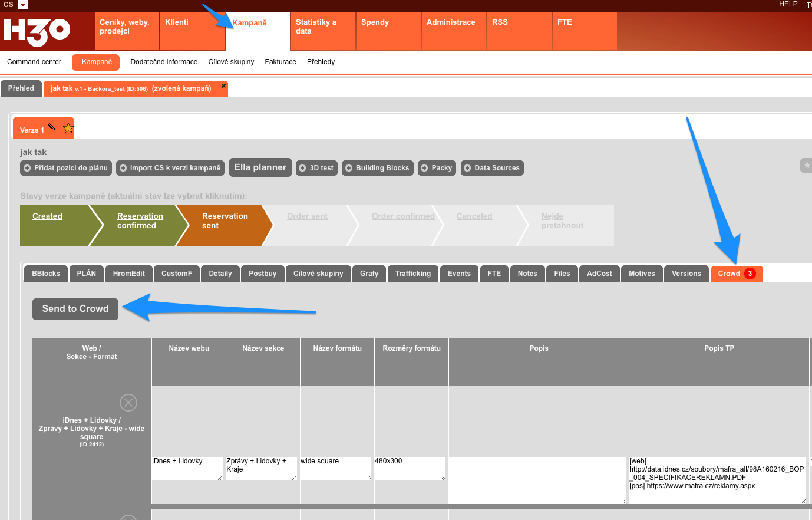
Task: Select the Reservation confirmed campaign status
Action: point(140,220)
